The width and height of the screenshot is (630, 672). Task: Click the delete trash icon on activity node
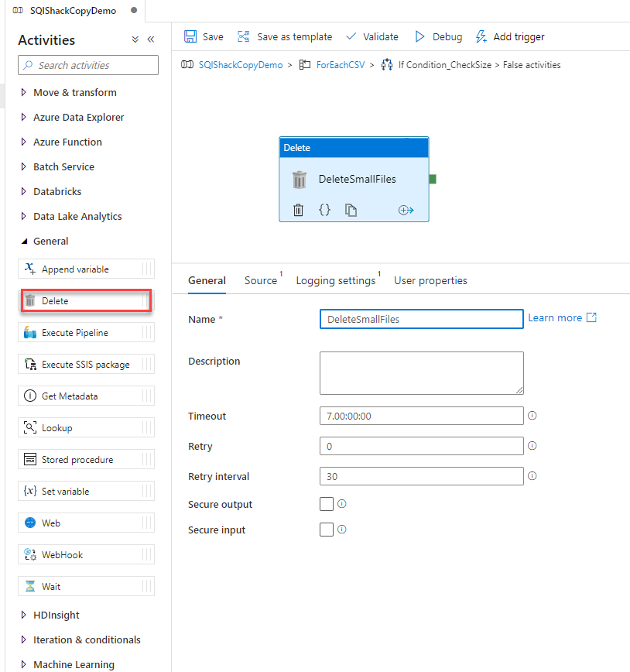click(x=298, y=210)
